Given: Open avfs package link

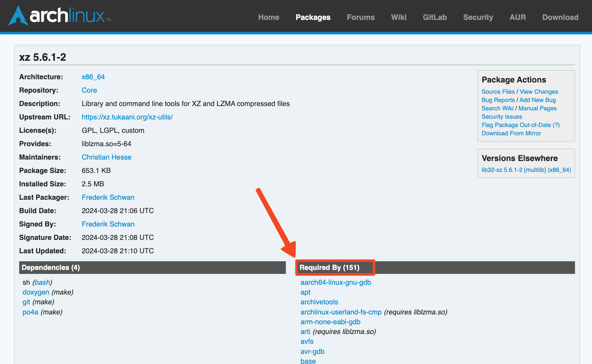Looking at the screenshot, I should coord(307,342).
